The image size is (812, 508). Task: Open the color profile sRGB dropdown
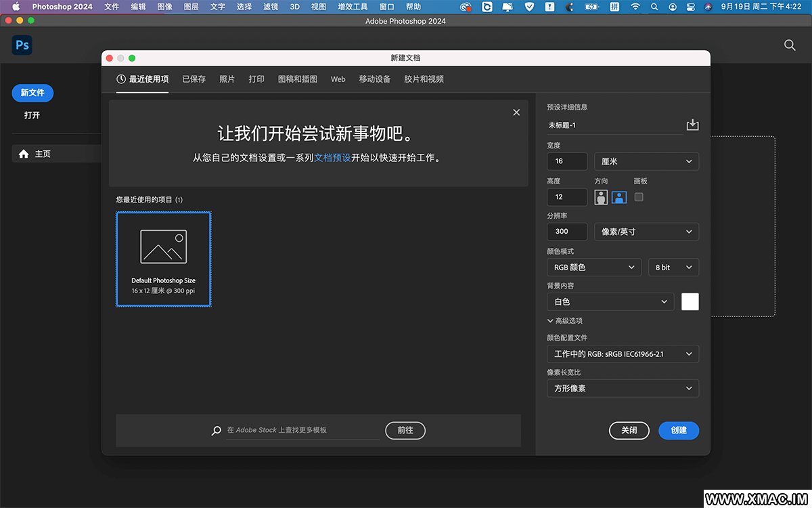[623, 354]
